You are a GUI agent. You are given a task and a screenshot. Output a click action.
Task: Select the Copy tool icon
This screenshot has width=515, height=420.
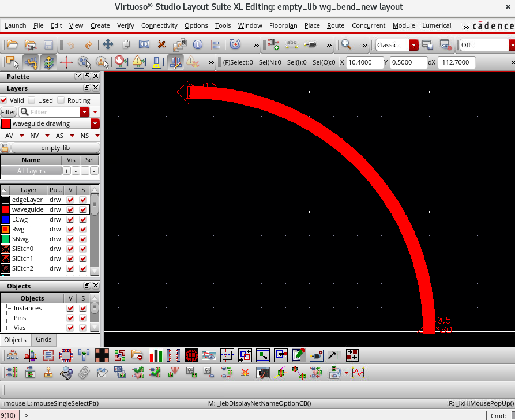coord(126,44)
